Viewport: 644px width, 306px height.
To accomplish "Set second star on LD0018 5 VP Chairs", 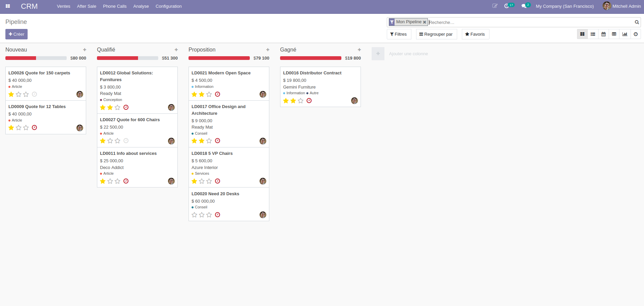I will coord(202,181).
